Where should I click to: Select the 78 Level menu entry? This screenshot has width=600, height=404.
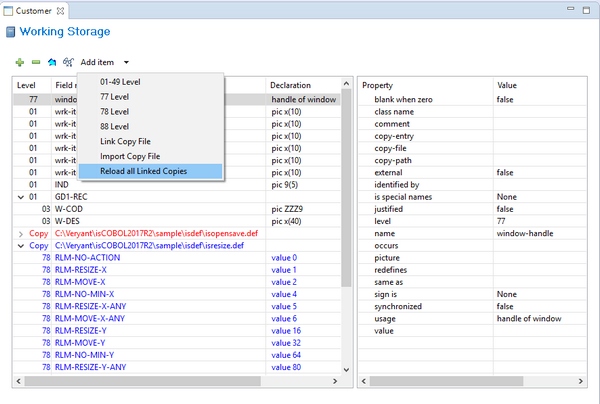[x=114, y=111]
